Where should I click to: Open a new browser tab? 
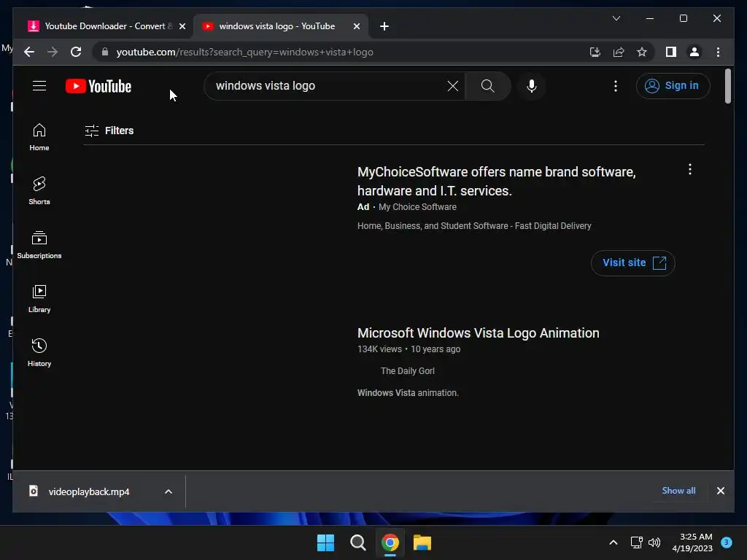pos(384,26)
